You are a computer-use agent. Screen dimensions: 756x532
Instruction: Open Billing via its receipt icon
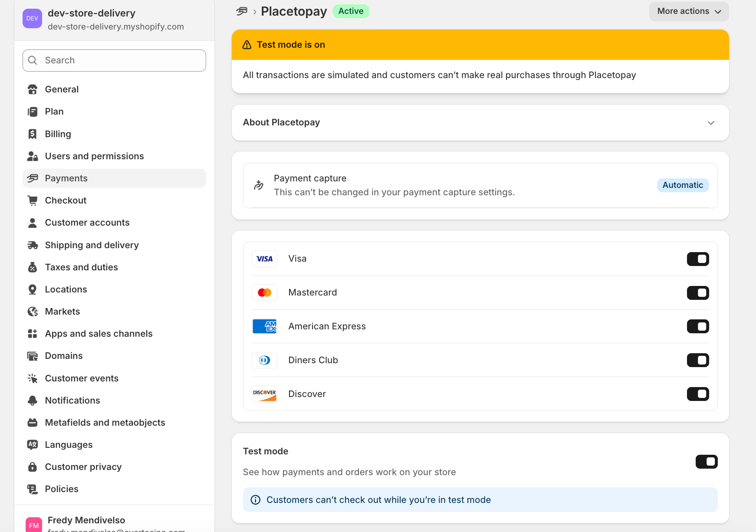(33, 134)
